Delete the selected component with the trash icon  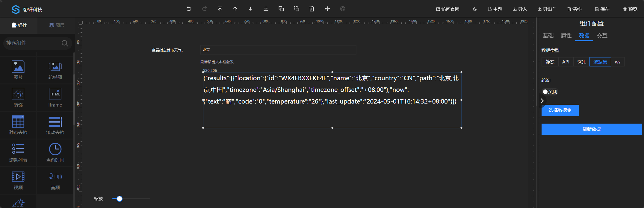312,9
